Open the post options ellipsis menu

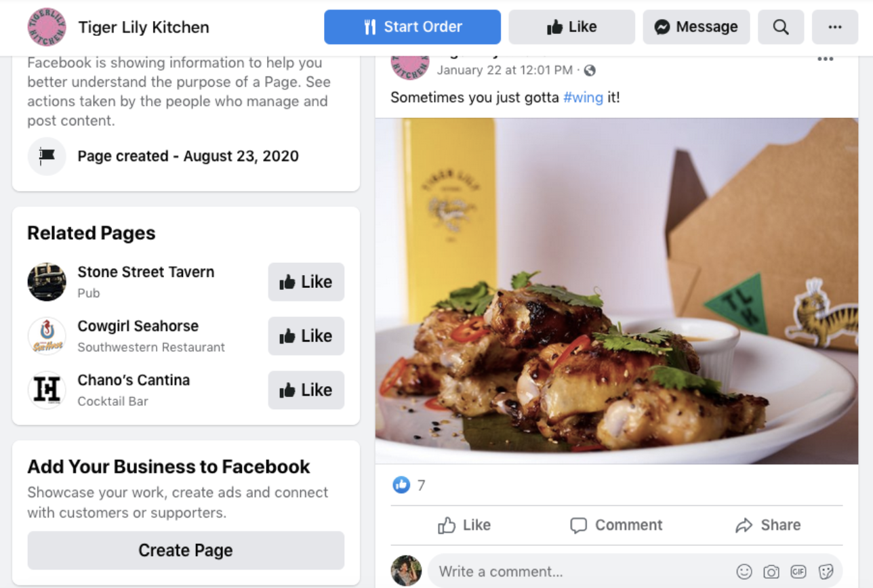coord(825,59)
